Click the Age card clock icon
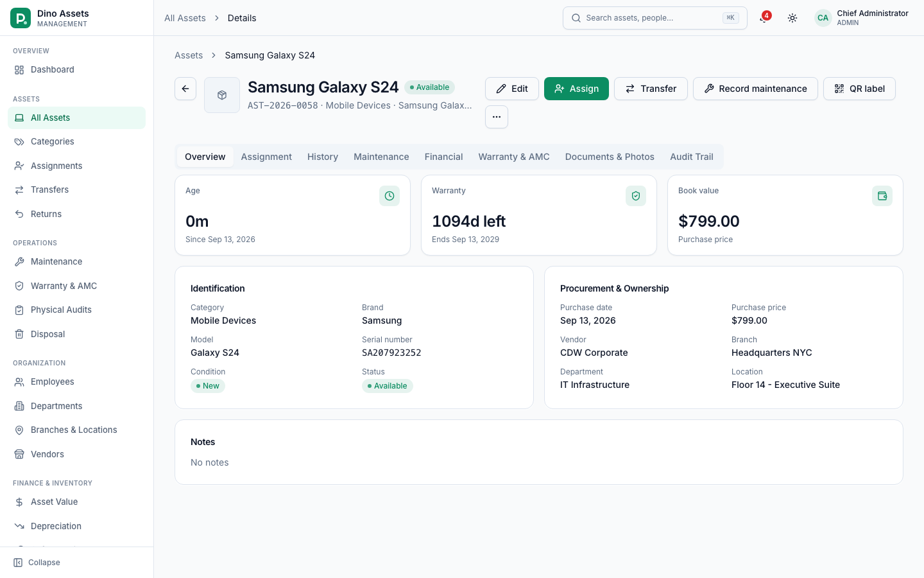The width and height of the screenshot is (924, 578). tap(389, 196)
